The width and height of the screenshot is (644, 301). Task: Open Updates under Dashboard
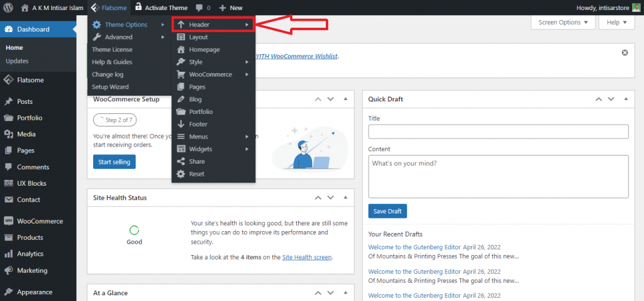pos(17,61)
